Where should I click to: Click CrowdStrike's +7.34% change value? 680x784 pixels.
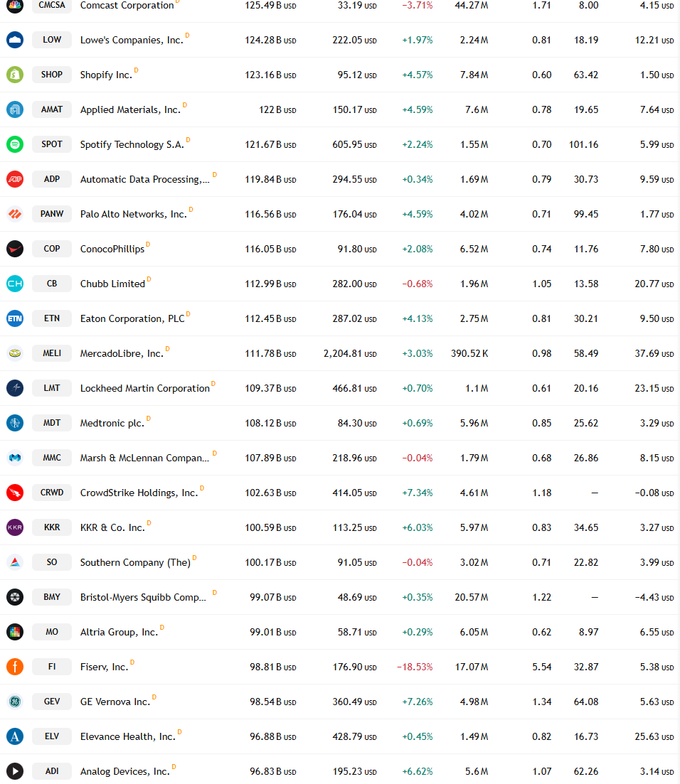418,493
